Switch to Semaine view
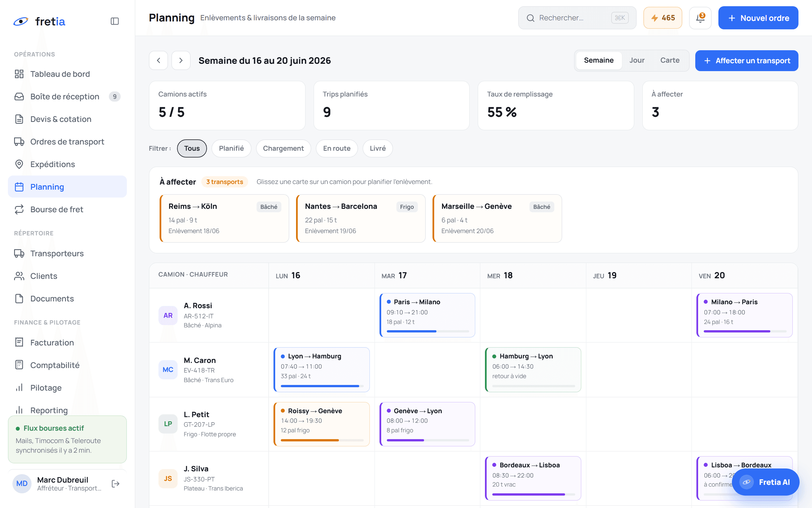Image resolution: width=812 pixels, height=508 pixels. (x=599, y=60)
